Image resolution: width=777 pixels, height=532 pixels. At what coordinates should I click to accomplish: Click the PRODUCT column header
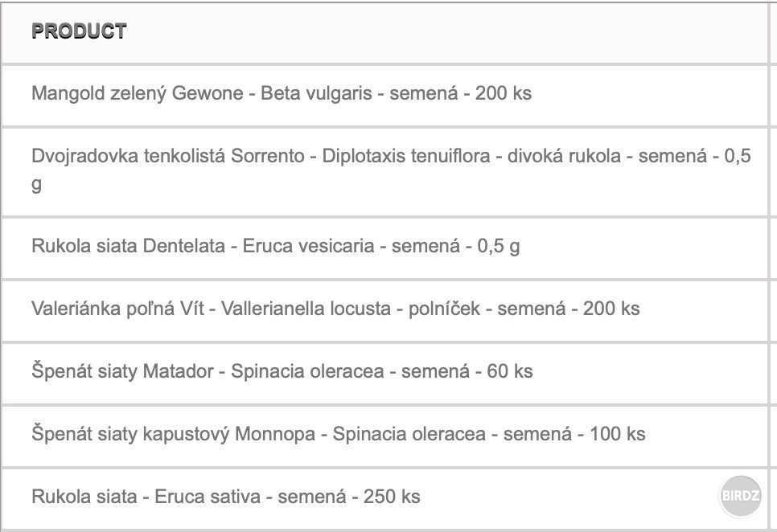79,31
